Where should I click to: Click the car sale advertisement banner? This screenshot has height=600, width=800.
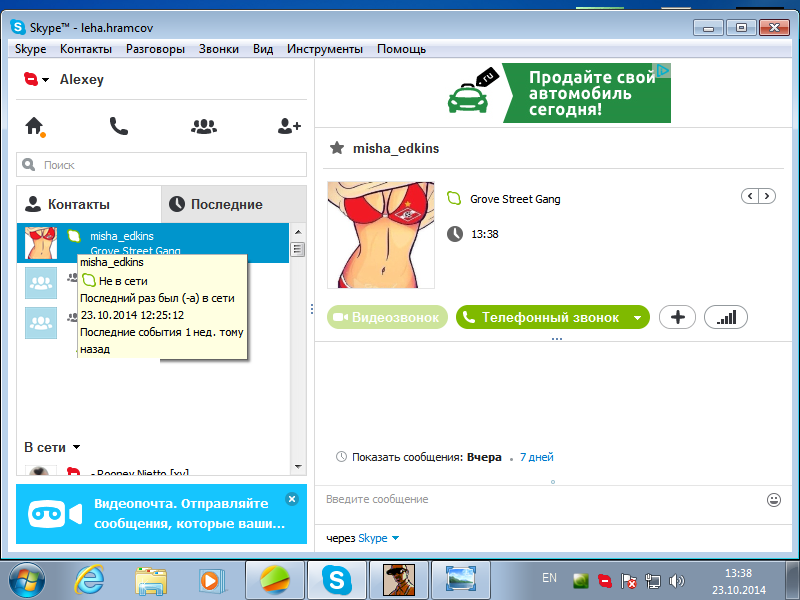pos(559,93)
